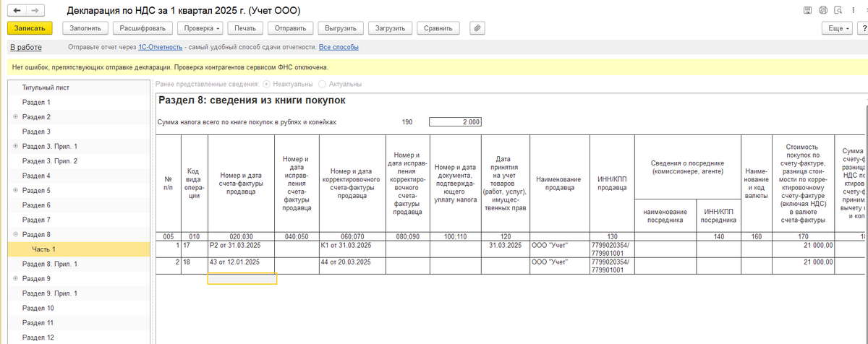Screen dimensions: 868x344
Task: Open Раздел 8. Прил. 1 section
Action: coord(49,264)
